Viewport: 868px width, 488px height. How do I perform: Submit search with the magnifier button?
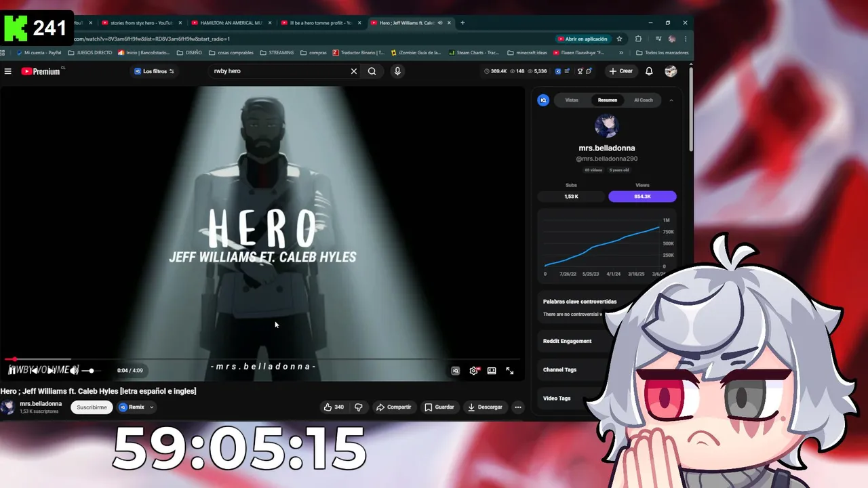pos(372,71)
